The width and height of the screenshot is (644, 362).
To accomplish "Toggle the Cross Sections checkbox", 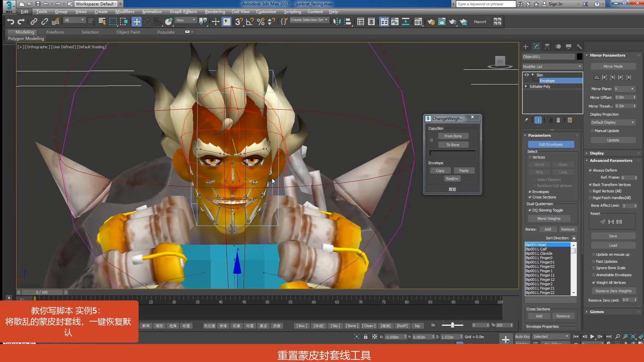I will 530,197.
